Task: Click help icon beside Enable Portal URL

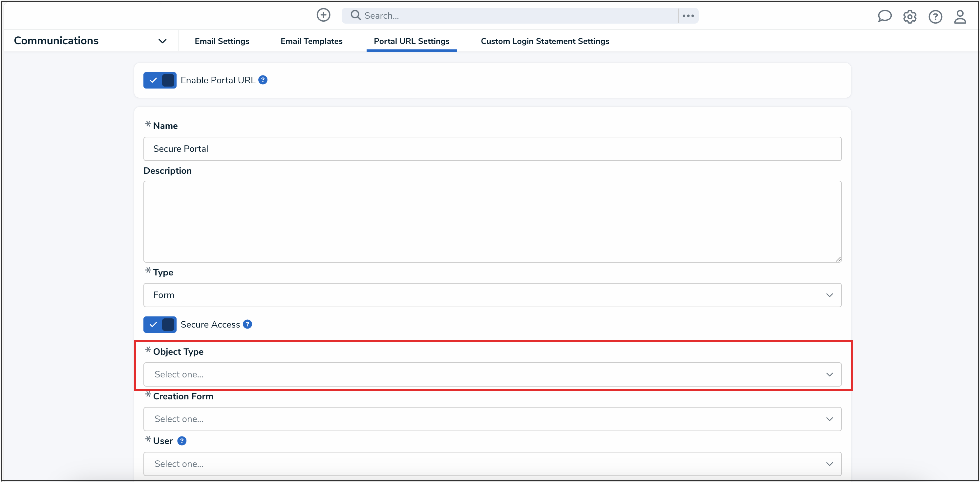Action: pyautogui.click(x=263, y=80)
